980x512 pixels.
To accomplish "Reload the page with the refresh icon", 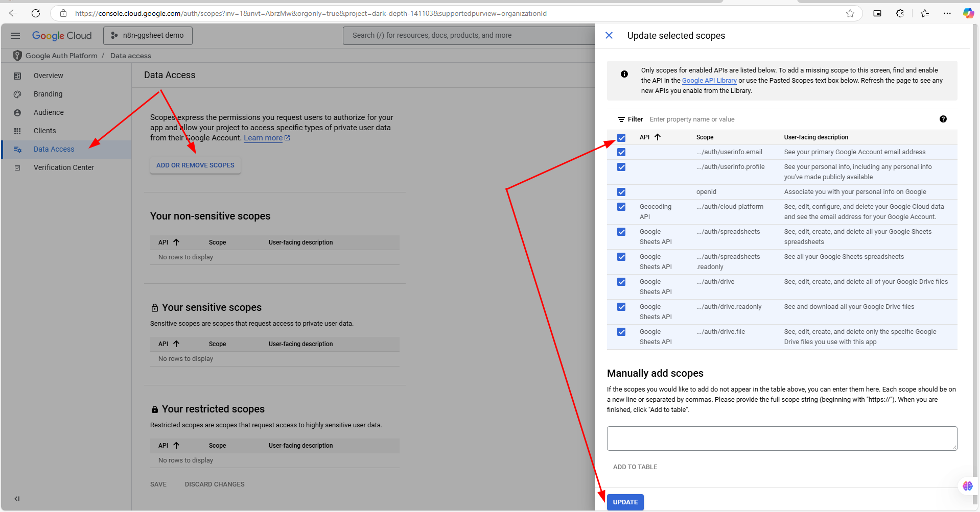I will tap(36, 13).
